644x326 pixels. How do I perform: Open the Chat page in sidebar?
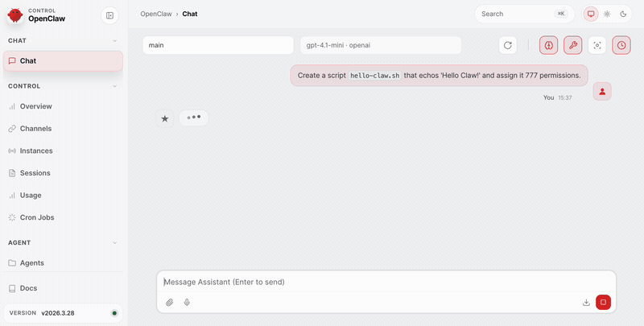[x=63, y=60]
